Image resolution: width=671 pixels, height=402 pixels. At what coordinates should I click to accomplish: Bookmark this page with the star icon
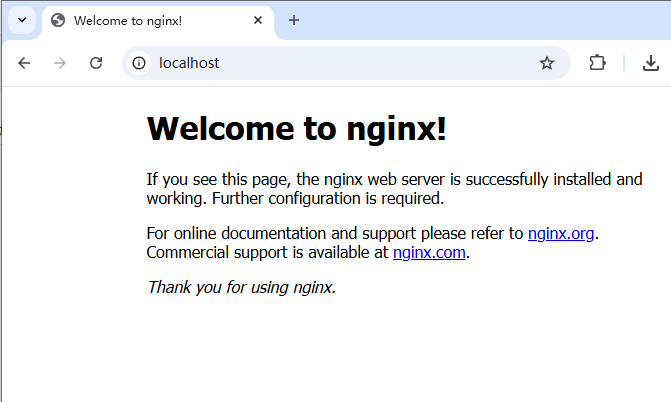click(x=546, y=63)
